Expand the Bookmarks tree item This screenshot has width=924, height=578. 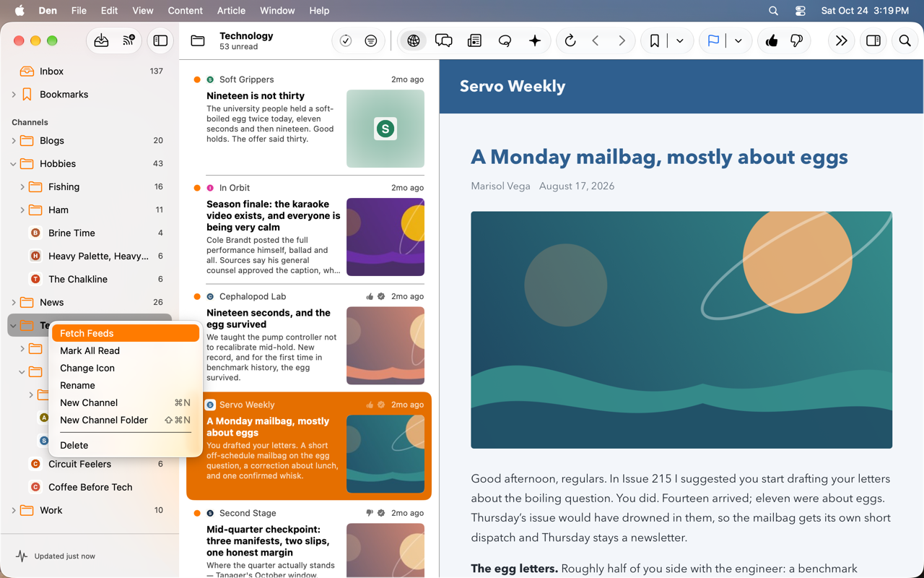pos(14,95)
